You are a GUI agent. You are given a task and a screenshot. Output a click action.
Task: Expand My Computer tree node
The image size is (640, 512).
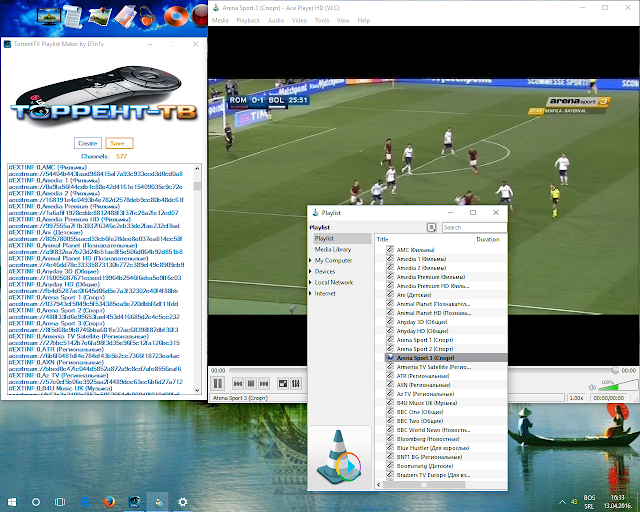310,260
